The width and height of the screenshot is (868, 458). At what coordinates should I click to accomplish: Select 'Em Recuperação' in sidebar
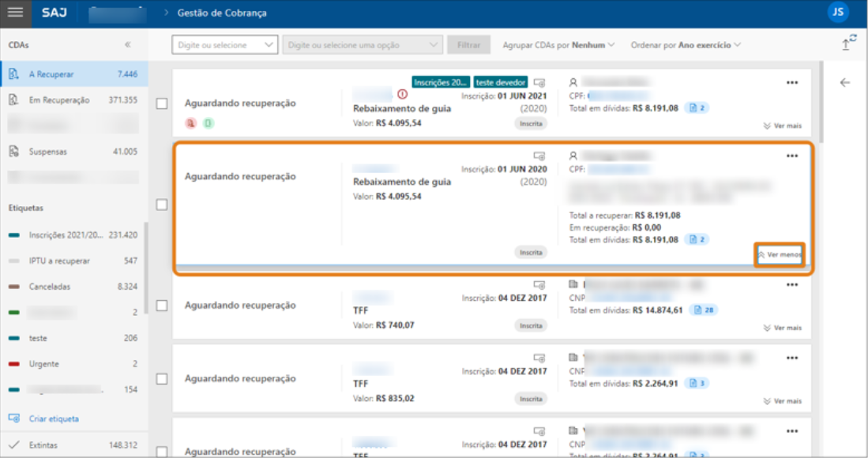pyautogui.click(x=59, y=100)
